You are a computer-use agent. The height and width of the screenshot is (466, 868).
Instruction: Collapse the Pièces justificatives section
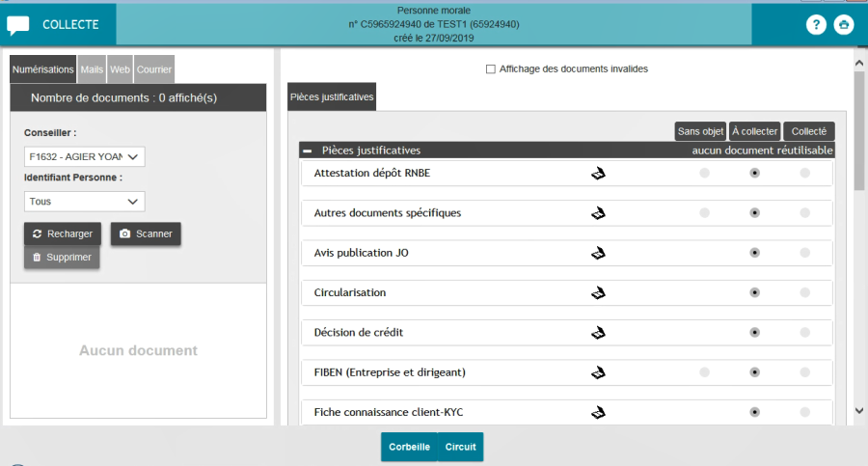pos(308,151)
